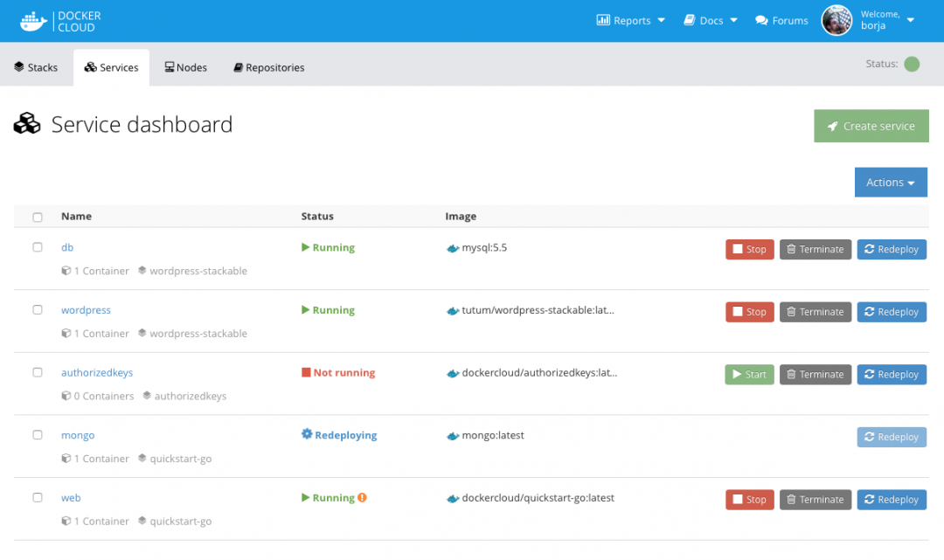Click the container icon under the db service

pyautogui.click(x=66, y=271)
